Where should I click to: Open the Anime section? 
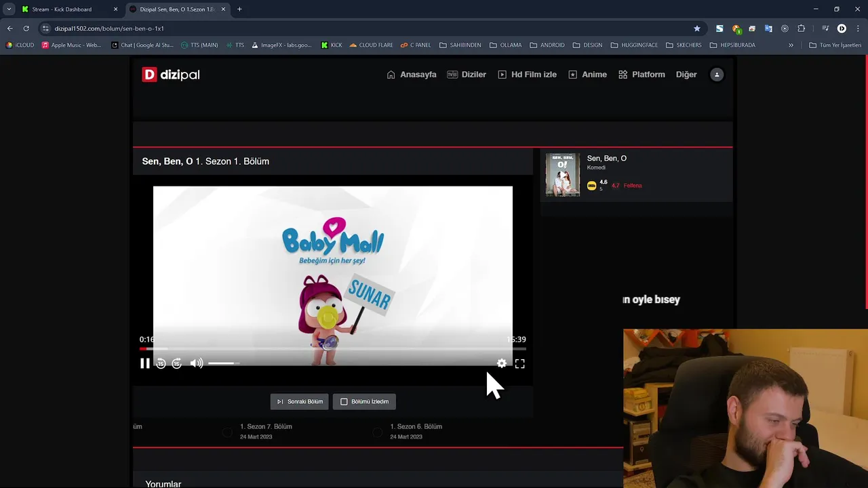click(587, 75)
